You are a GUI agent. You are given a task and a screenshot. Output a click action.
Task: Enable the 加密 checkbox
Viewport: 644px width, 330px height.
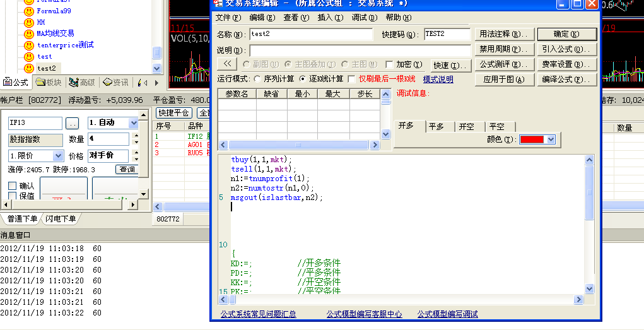point(389,64)
